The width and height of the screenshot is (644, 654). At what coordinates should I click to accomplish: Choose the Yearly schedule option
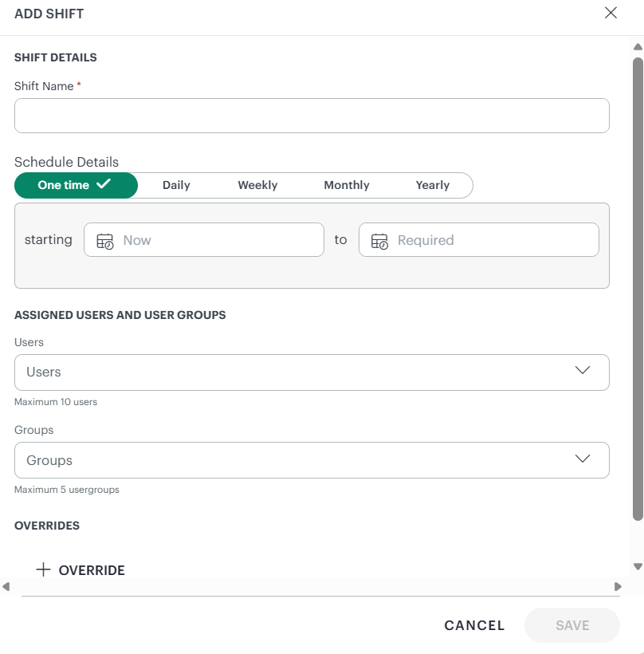432,185
